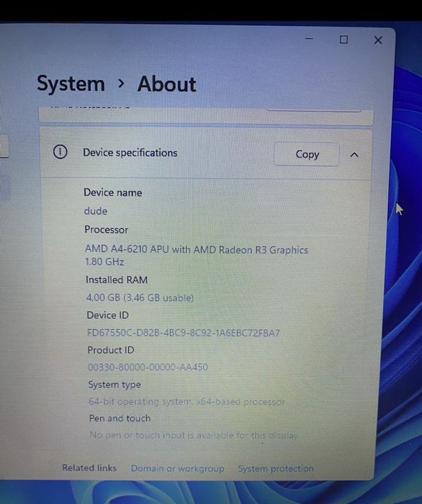
Task: Click the Device ID label
Action: click(x=108, y=315)
